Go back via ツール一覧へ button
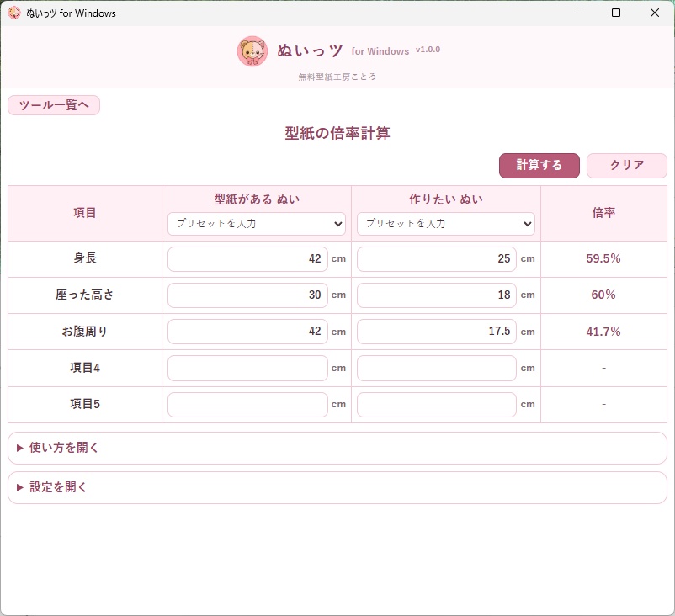This screenshot has height=616, width=675. [54, 105]
